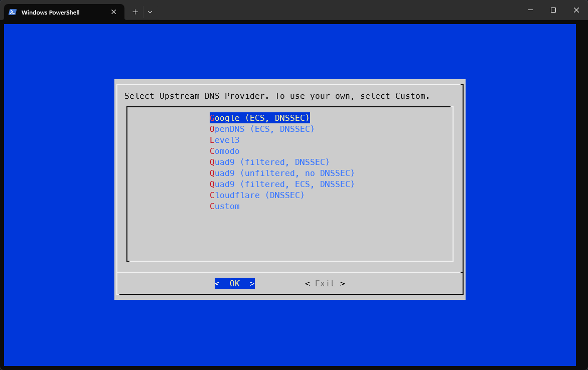Select Custom DNS provider option
The image size is (588, 370).
[225, 206]
